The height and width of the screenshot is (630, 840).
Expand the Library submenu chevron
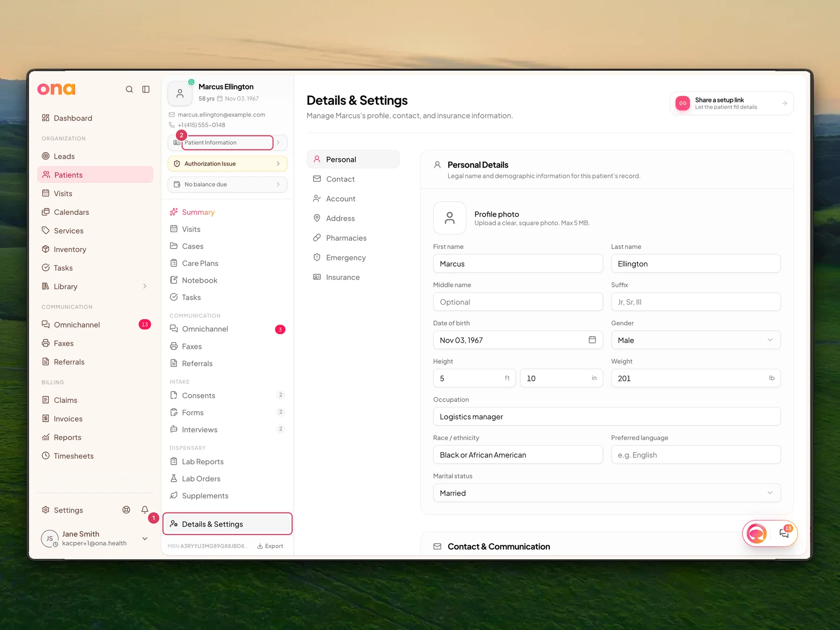(145, 286)
